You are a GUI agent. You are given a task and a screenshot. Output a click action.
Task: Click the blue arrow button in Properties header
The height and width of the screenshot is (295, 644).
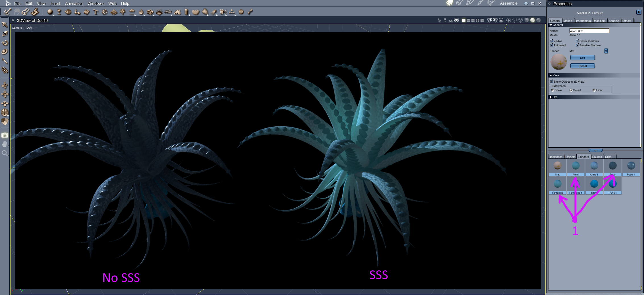point(639,12)
